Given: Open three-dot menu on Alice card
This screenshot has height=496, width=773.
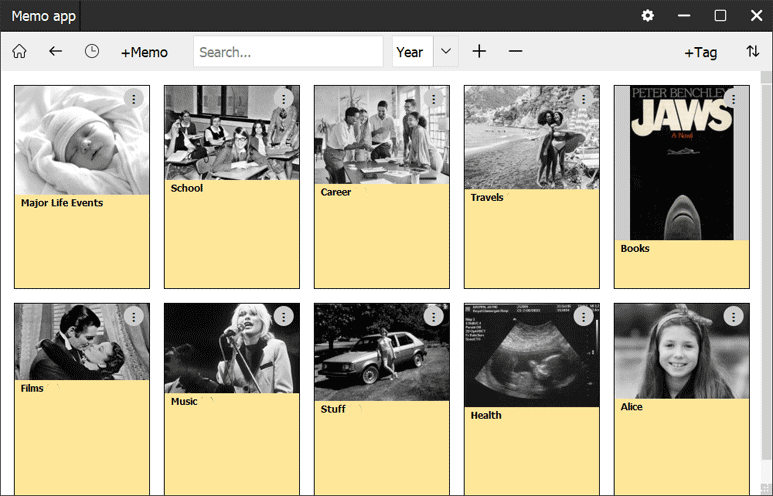Looking at the screenshot, I should tap(734, 316).
